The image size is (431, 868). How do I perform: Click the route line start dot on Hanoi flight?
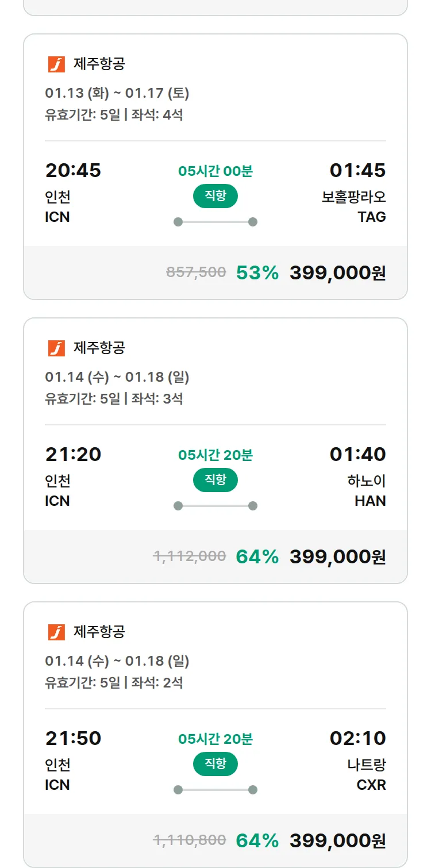[x=178, y=506]
